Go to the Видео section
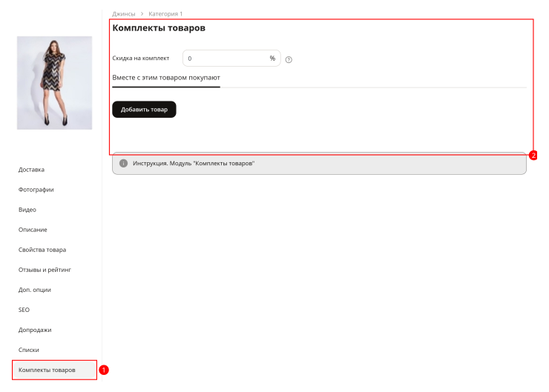The height and width of the screenshot is (392, 549). pos(27,210)
